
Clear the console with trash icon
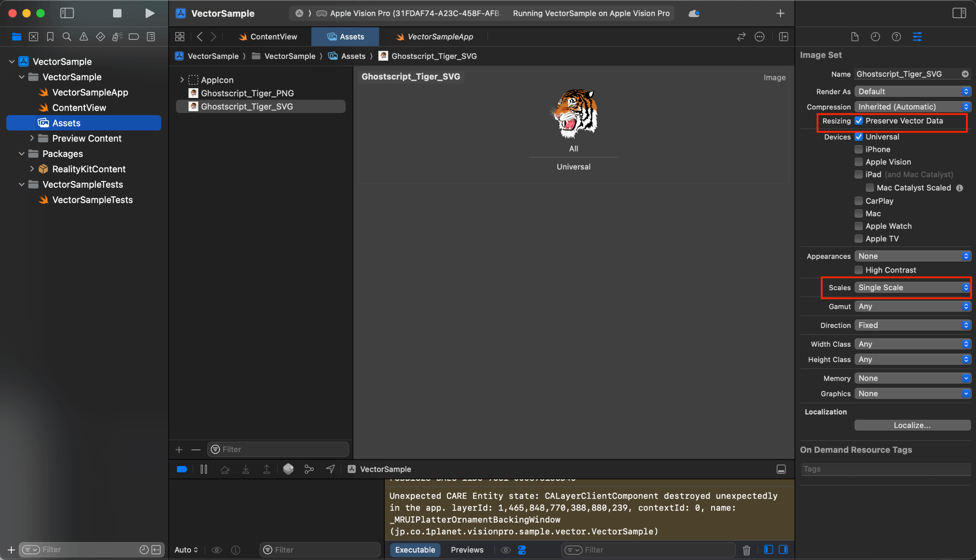[747, 550]
